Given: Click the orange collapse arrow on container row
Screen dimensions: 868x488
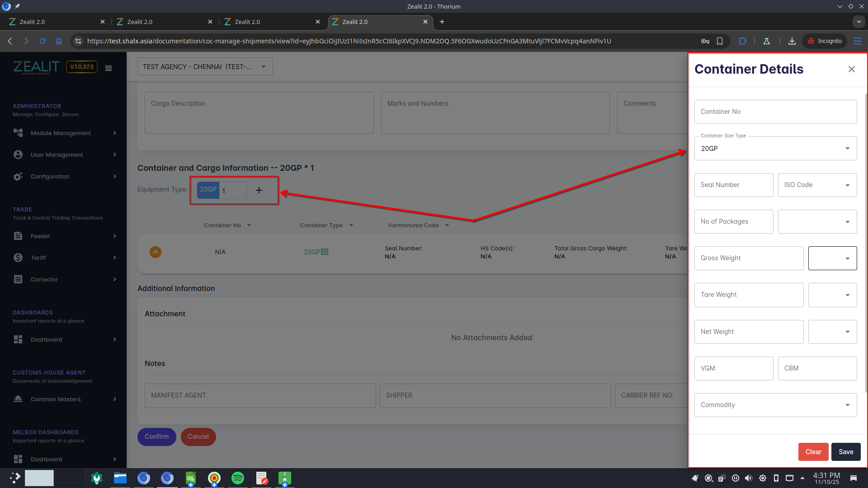Looking at the screenshot, I should pos(155,252).
